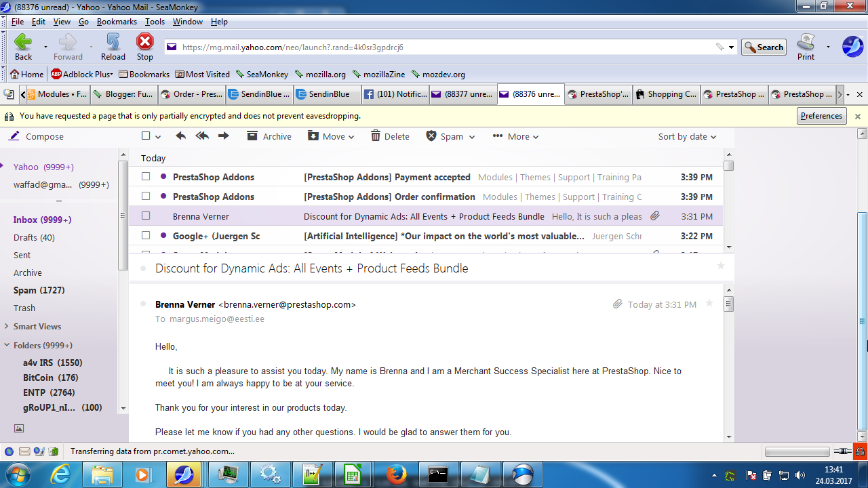Open the Spam (1727) folder

click(x=39, y=290)
